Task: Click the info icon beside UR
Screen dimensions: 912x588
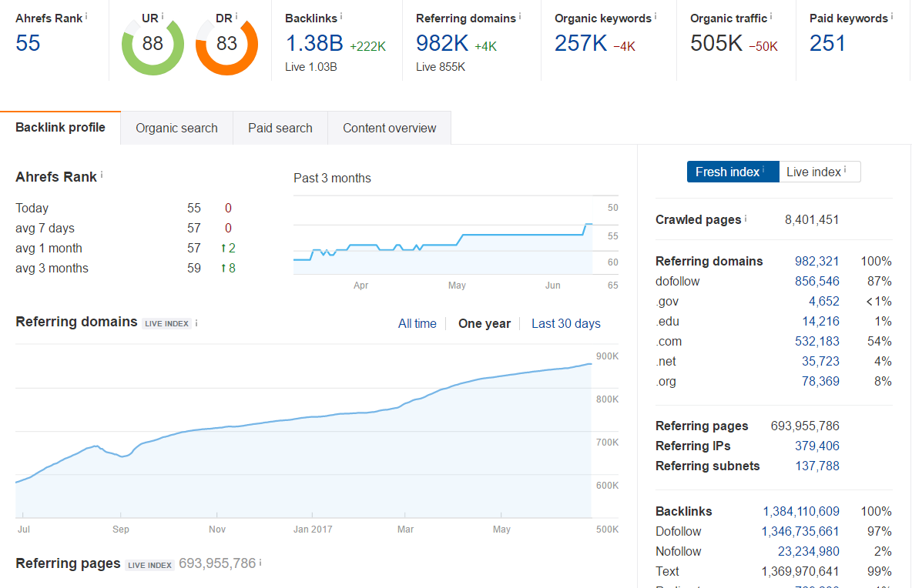Action: tap(163, 15)
